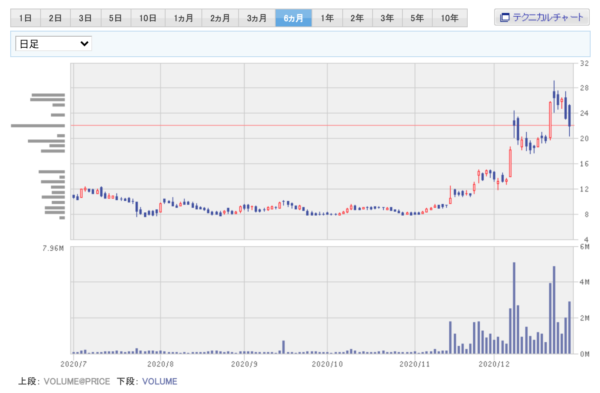Viewport: 600px width, 393px height.
Task: Click the 2020/10 date axis label
Action: (x=327, y=364)
